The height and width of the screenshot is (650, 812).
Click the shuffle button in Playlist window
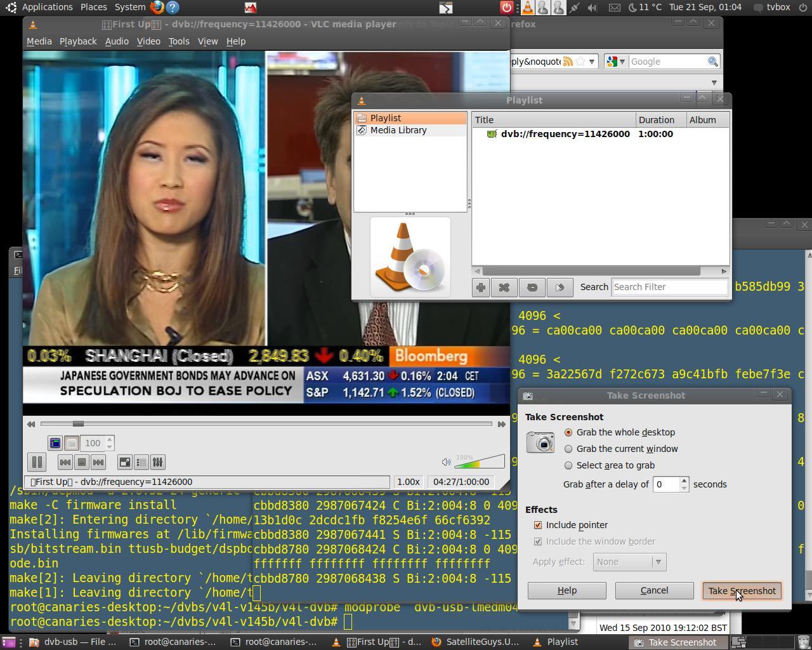[x=504, y=288]
